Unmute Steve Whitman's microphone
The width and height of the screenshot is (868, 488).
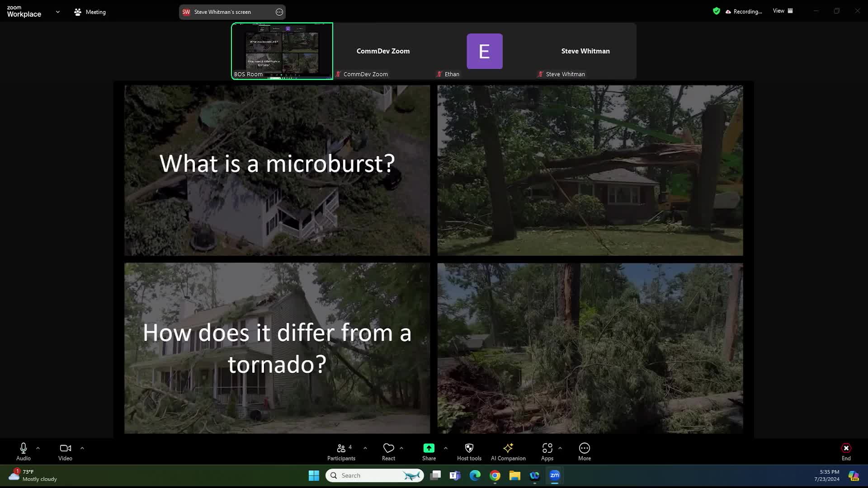tap(539, 74)
